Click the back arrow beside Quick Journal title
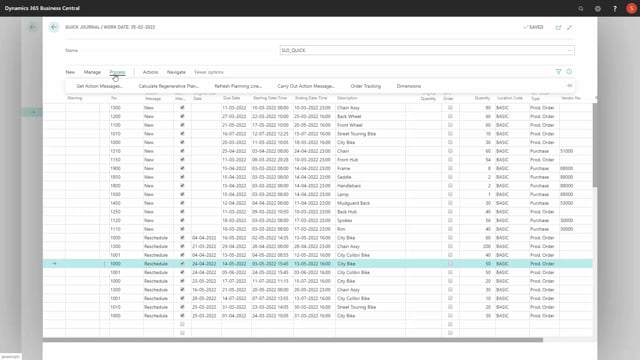Screen dimensions: 640x360 pyautogui.click(x=54, y=27)
